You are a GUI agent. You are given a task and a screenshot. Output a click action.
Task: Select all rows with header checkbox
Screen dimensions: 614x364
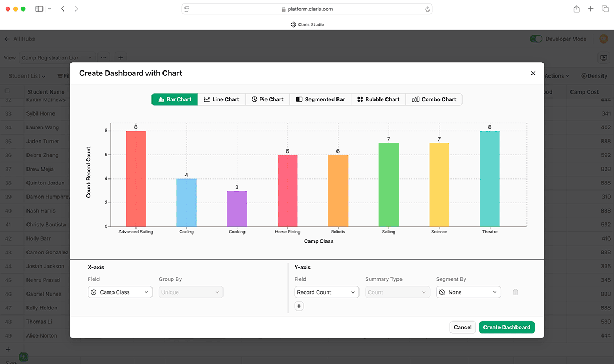click(x=8, y=90)
